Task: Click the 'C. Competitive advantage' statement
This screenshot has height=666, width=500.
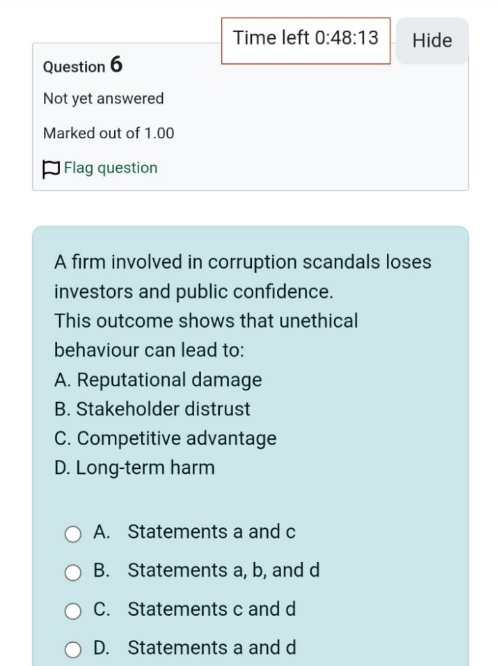Action: coord(165,439)
